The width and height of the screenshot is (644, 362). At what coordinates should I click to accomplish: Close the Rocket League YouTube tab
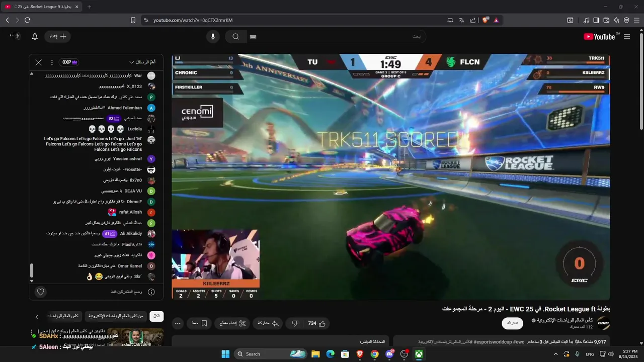[77, 7]
